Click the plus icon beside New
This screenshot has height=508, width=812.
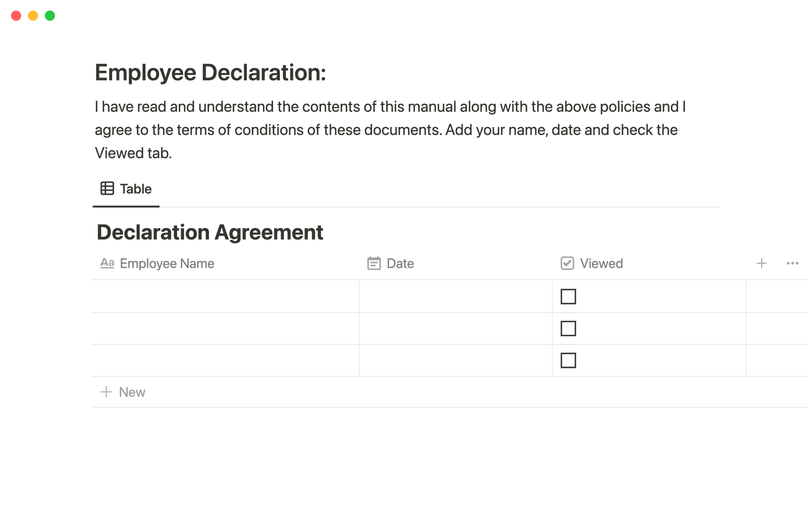pyautogui.click(x=106, y=392)
